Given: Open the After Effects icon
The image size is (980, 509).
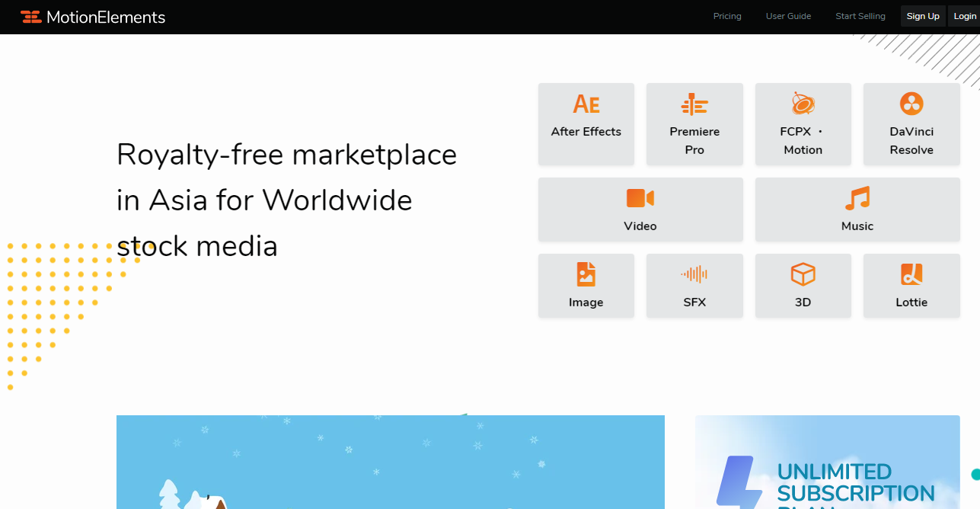Looking at the screenshot, I should 586,104.
